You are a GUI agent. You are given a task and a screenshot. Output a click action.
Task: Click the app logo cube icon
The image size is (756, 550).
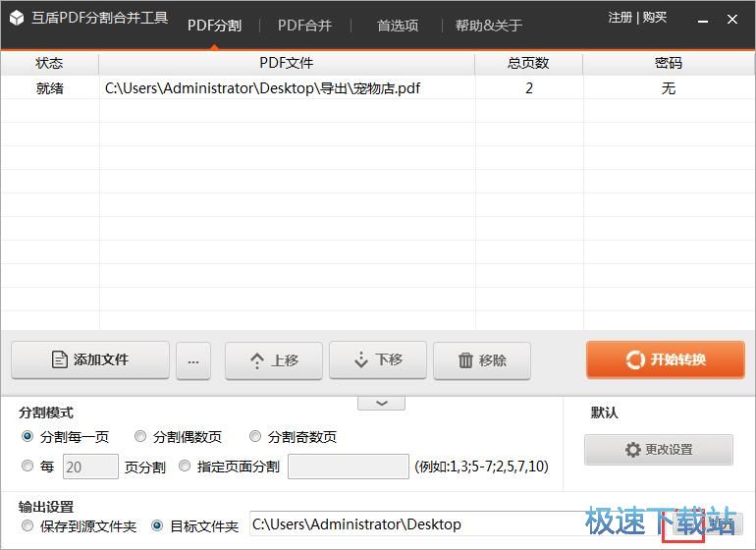pos(17,19)
